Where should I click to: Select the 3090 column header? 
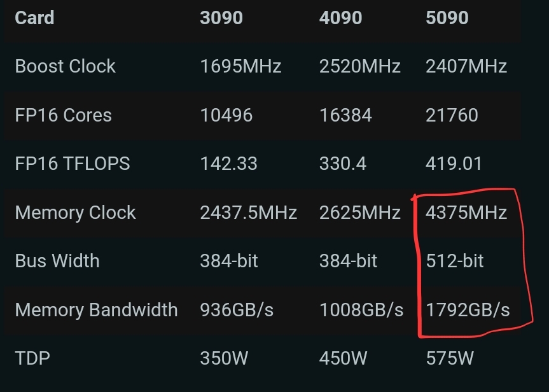[x=221, y=18]
